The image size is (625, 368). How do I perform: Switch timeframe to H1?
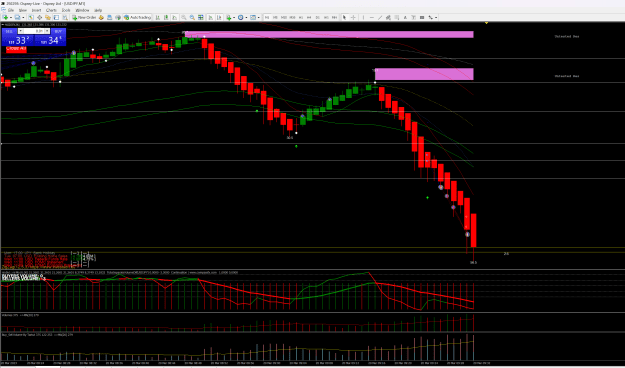tap(301, 18)
